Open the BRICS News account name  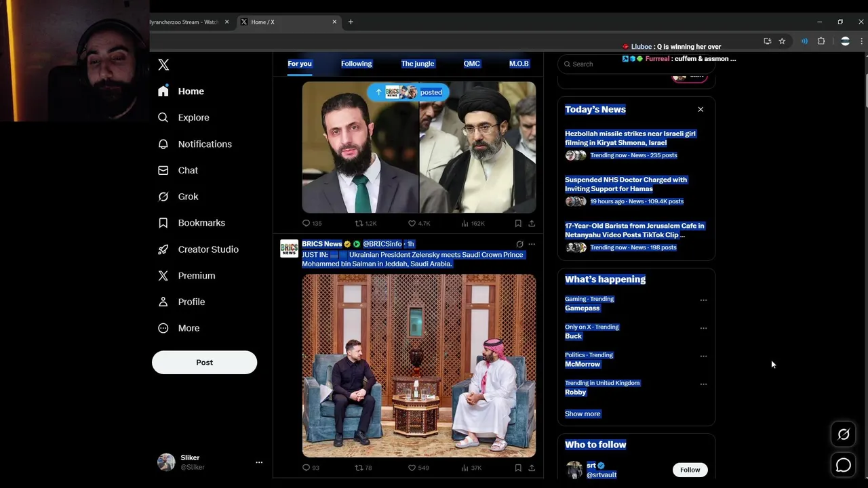pos(322,244)
